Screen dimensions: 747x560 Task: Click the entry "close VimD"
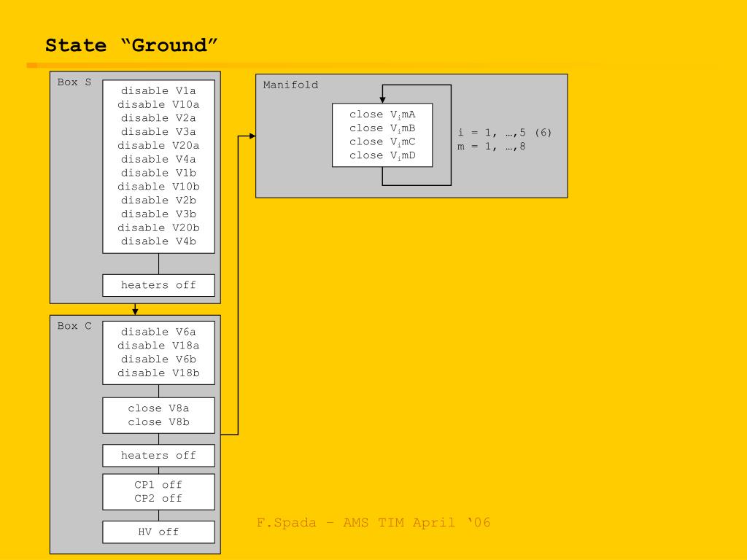tap(382, 156)
